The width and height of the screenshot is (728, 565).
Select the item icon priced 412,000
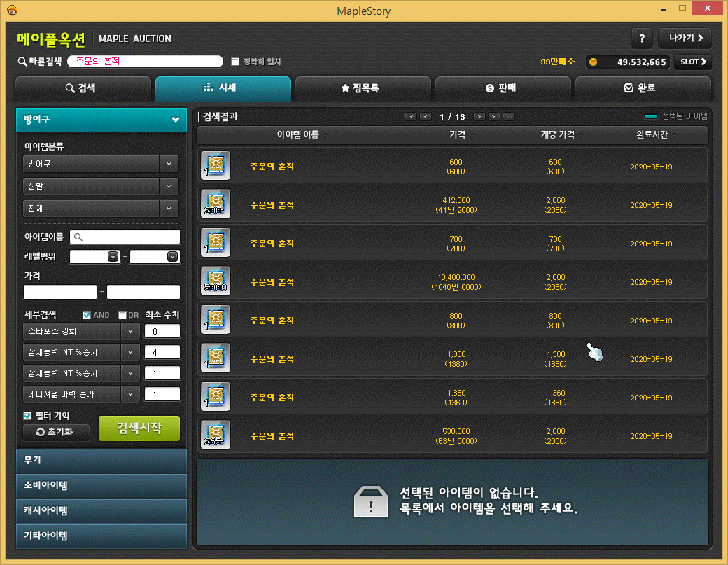(216, 204)
